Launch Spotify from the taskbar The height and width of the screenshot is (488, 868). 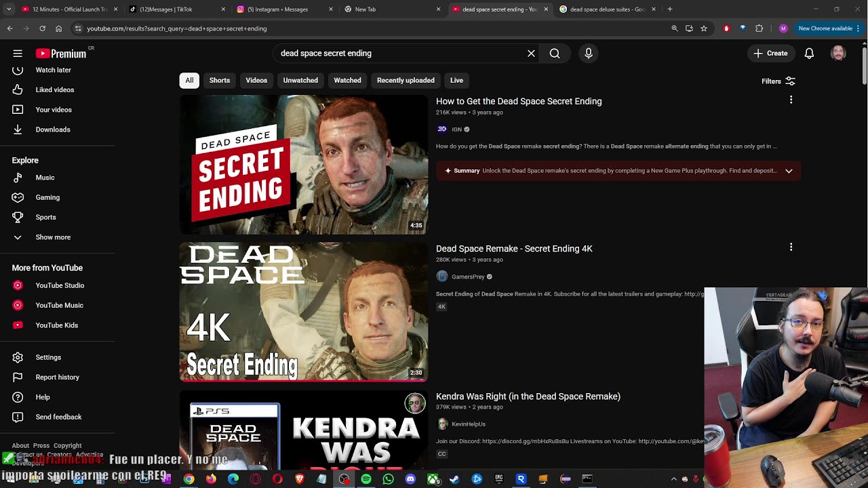tap(366, 479)
